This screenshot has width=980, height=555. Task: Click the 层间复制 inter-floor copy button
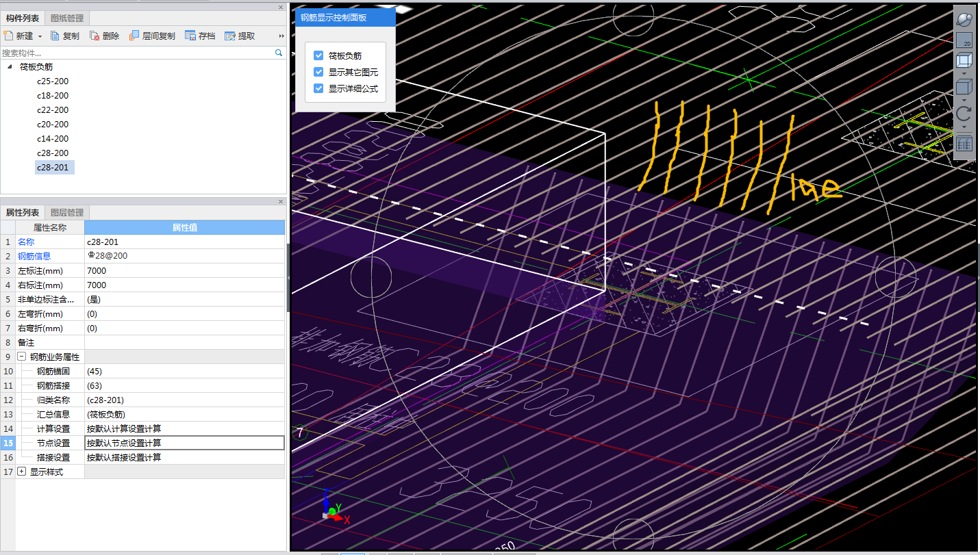(x=152, y=36)
